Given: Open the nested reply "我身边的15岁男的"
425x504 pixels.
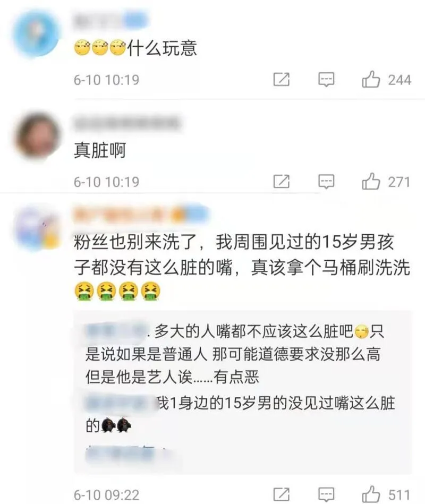Looking at the screenshot, I should [x=240, y=415].
